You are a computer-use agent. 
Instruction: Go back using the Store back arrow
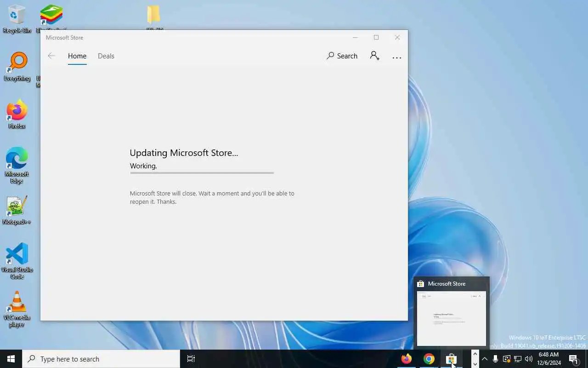pos(51,56)
